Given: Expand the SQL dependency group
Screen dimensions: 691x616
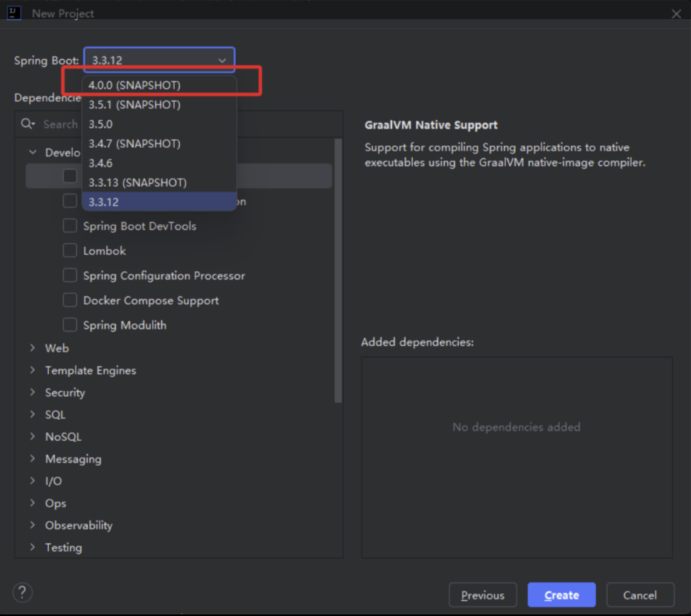Looking at the screenshot, I should 33,414.
